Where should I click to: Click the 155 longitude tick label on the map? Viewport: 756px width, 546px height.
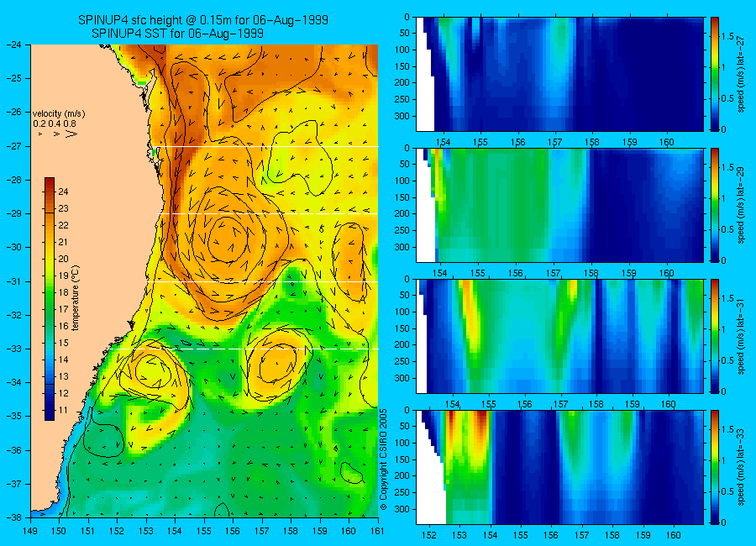click(x=204, y=532)
